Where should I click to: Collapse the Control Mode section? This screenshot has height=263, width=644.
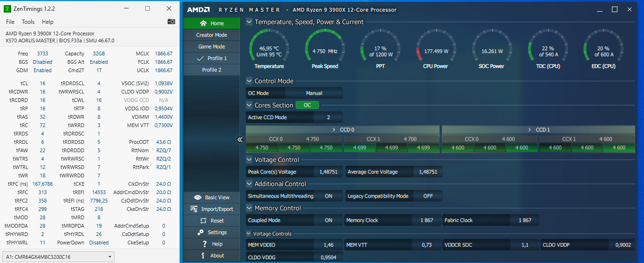tap(249, 81)
